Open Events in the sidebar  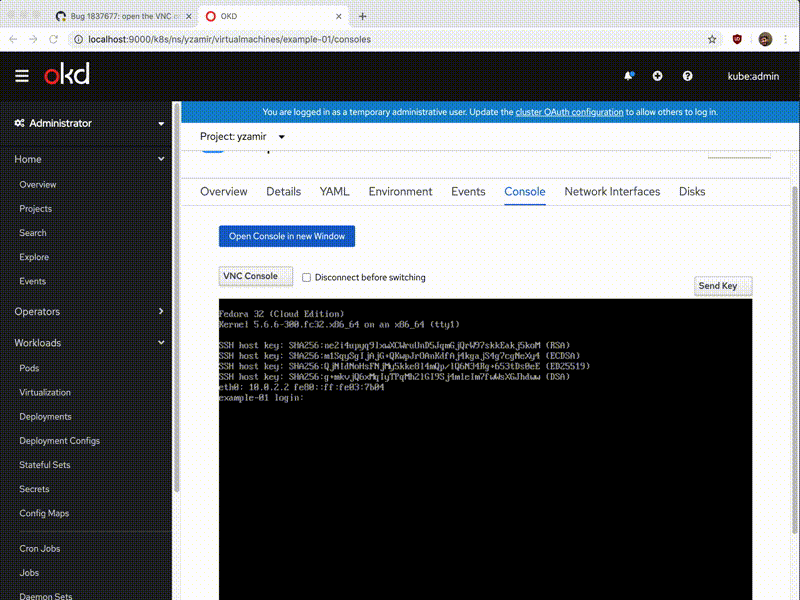[33, 281]
